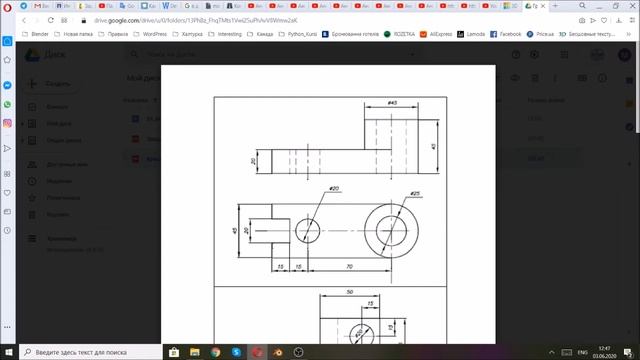Switch to the first YouTube tab
The image size is (640, 360).
105,6
